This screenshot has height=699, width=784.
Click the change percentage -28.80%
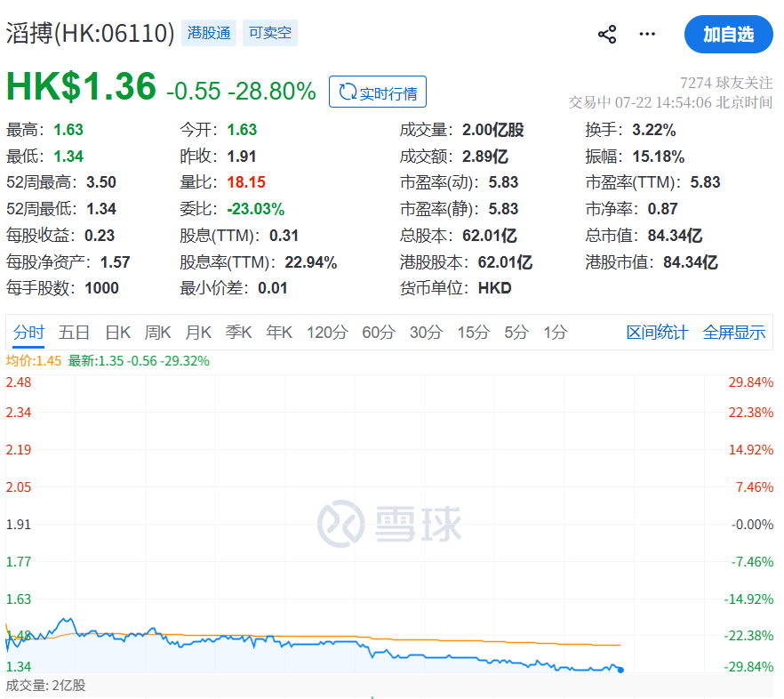pos(271,91)
